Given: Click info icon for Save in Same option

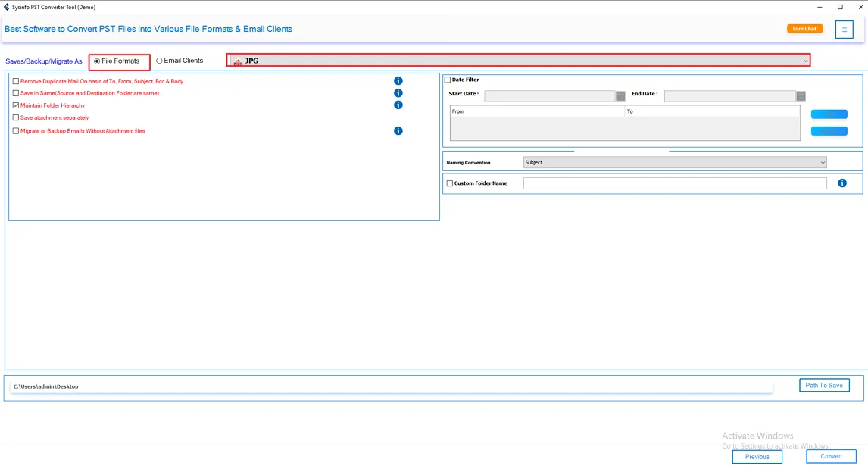Looking at the screenshot, I should (398, 93).
